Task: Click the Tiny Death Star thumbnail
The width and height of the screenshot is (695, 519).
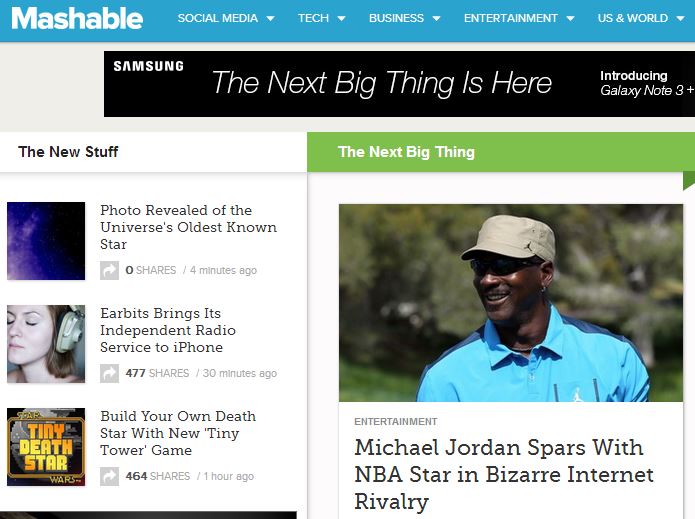Action: click(x=46, y=447)
